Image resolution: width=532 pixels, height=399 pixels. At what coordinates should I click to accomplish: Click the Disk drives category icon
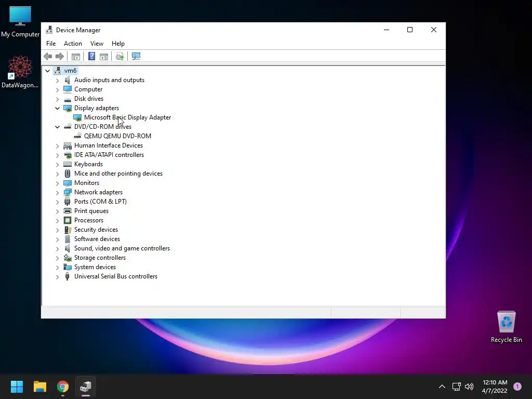[68, 99]
